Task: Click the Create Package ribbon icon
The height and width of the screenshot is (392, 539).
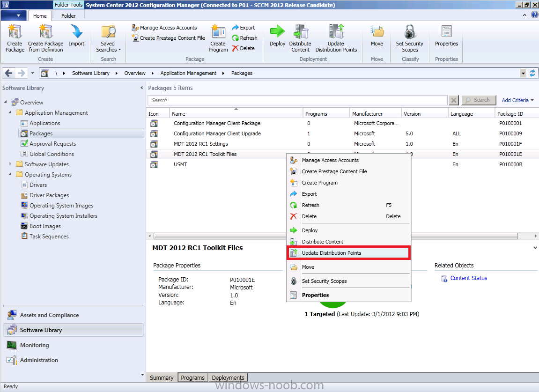Action: 15,38
